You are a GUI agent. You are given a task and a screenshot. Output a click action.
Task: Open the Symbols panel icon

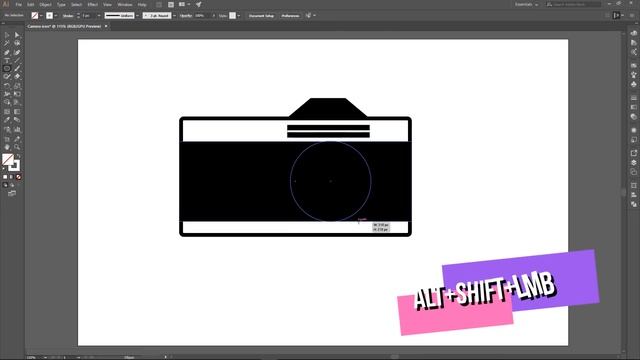633,84
